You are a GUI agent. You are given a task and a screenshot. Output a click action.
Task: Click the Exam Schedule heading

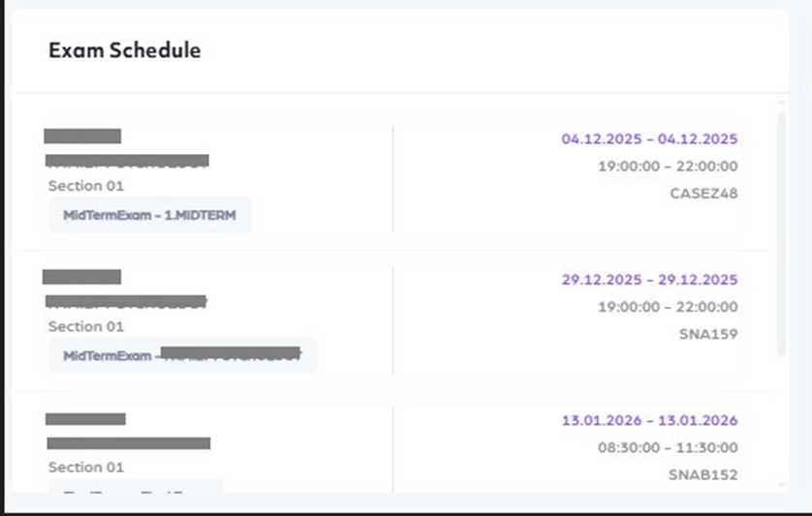point(124,50)
